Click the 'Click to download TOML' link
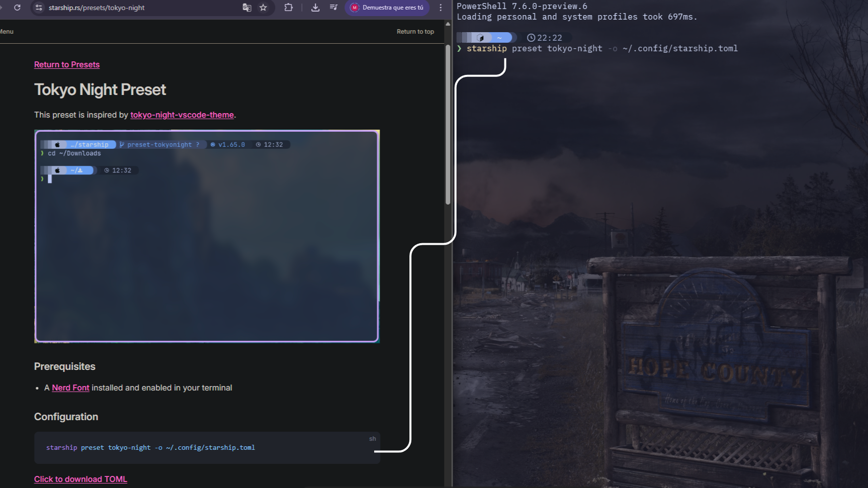This screenshot has width=868, height=488. pos(80,479)
